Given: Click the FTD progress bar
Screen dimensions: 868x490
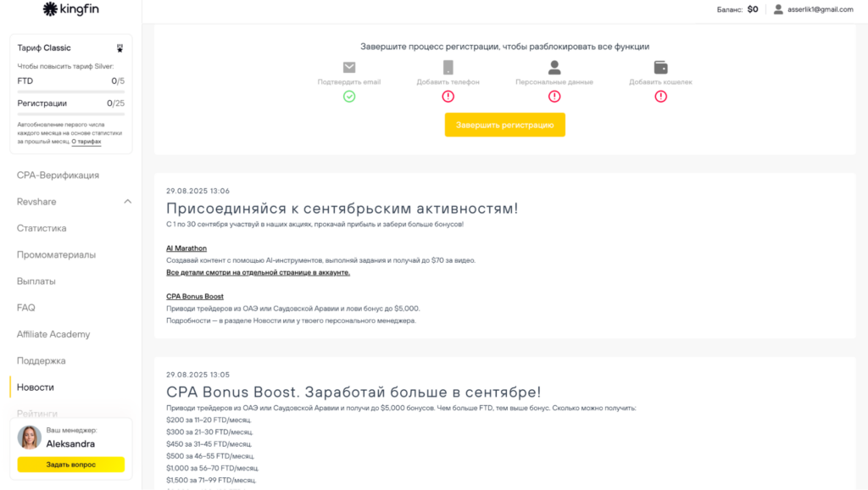Looking at the screenshot, I should tap(71, 92).
